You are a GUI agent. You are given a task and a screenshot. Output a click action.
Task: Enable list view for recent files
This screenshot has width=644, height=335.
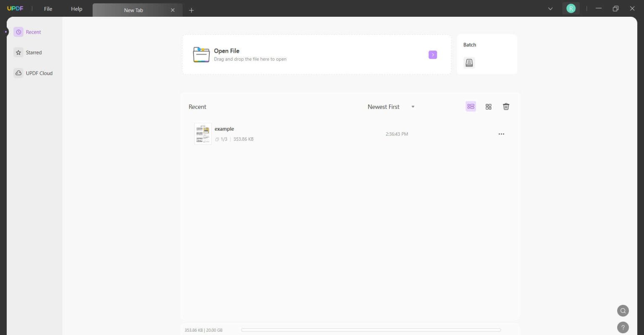tap(470, 106)
